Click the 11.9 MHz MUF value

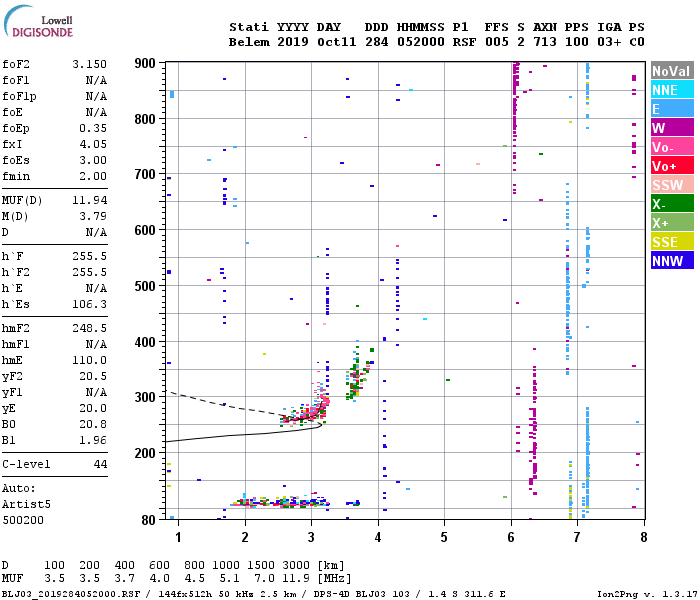(x=296, y=579)
